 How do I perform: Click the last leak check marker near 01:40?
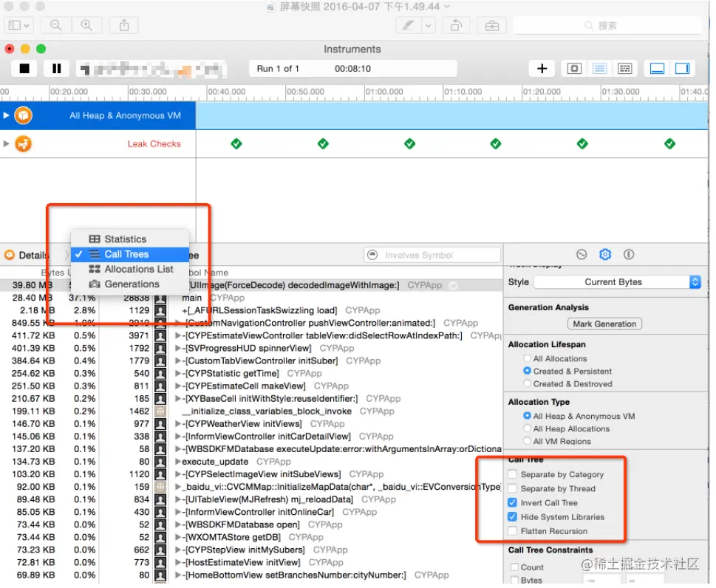[670, 144]
